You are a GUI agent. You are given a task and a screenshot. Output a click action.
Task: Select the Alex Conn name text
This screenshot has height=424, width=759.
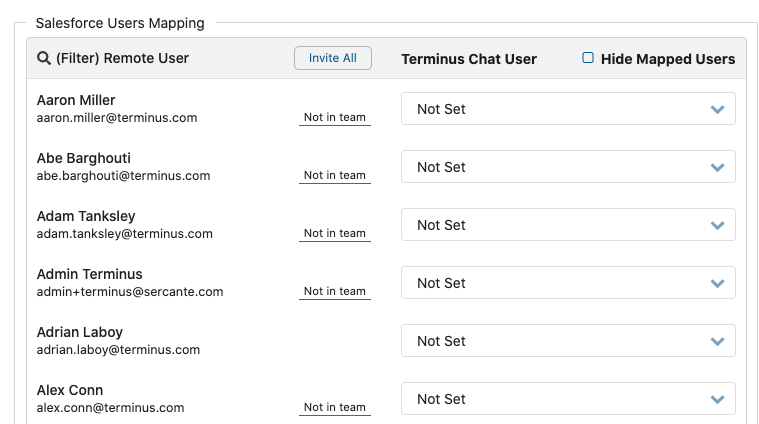(70, 390)
